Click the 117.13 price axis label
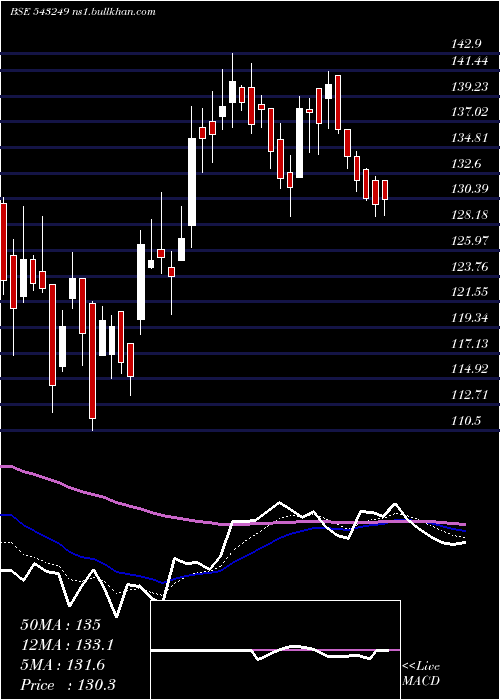This screenshot has width=500, height=700. 470,344
